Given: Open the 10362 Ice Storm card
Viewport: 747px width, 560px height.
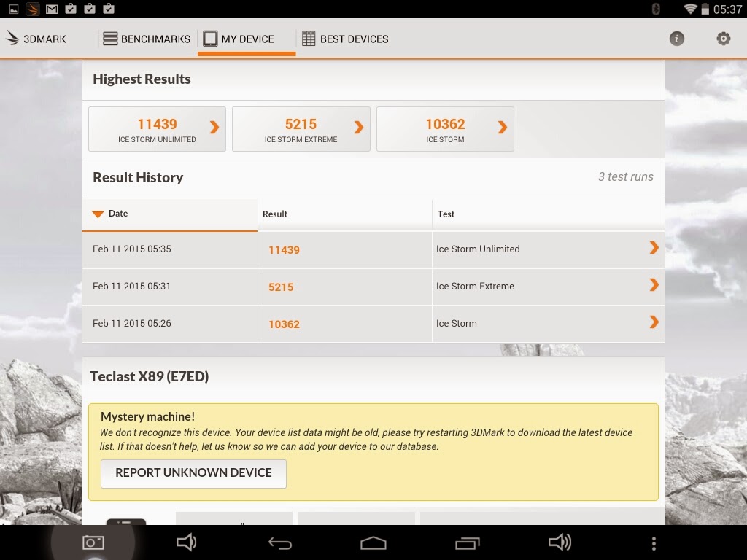Looking at the screenshot, I should [x=445, y=129].
